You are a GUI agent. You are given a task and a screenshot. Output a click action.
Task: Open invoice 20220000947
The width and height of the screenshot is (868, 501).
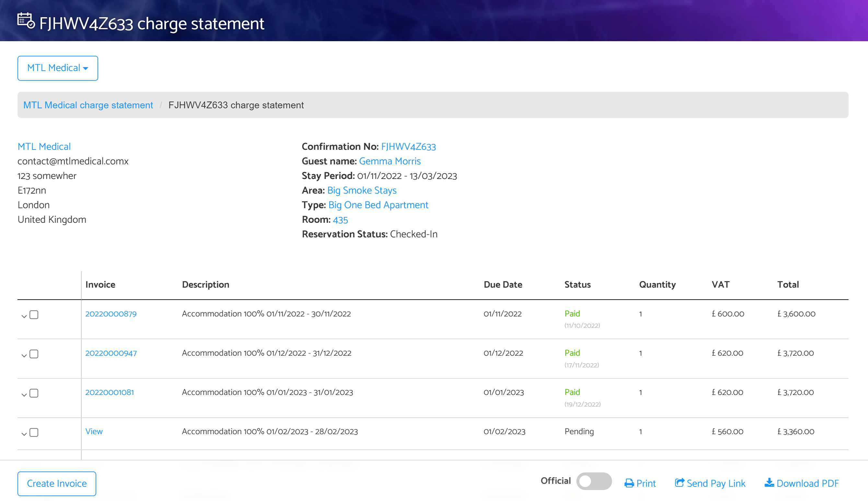[111, 353]
